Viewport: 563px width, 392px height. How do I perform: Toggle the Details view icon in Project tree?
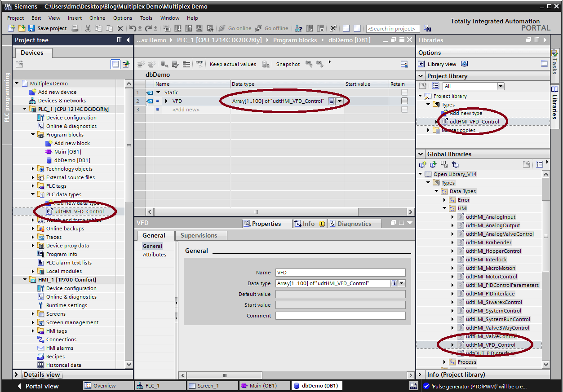click(116, 64)
